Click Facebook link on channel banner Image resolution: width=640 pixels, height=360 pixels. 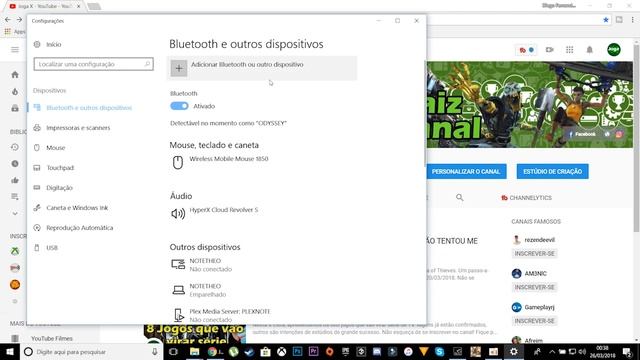click(x=582, y=134)
